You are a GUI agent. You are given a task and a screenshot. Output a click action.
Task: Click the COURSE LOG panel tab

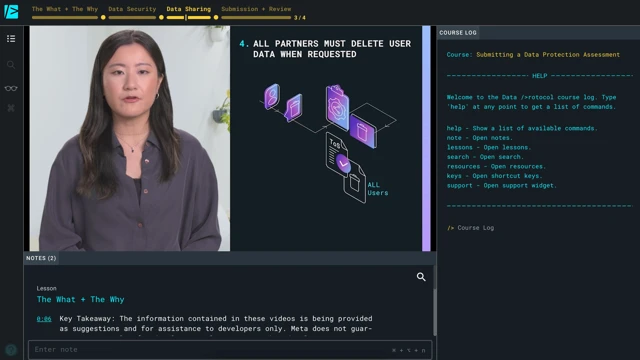click(458, 33)
